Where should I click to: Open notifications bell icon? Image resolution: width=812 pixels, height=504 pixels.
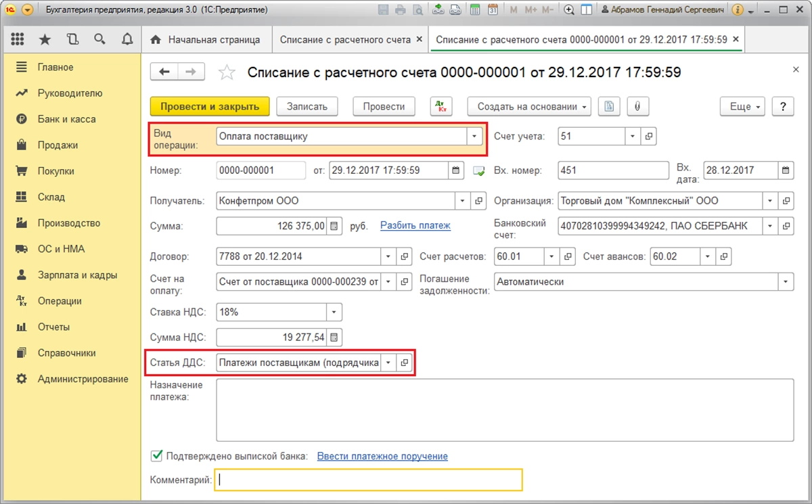point(127,39)
